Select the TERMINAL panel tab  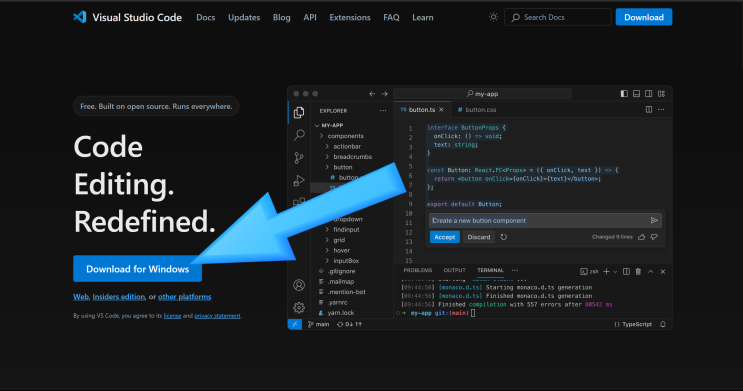coord(490,270)
